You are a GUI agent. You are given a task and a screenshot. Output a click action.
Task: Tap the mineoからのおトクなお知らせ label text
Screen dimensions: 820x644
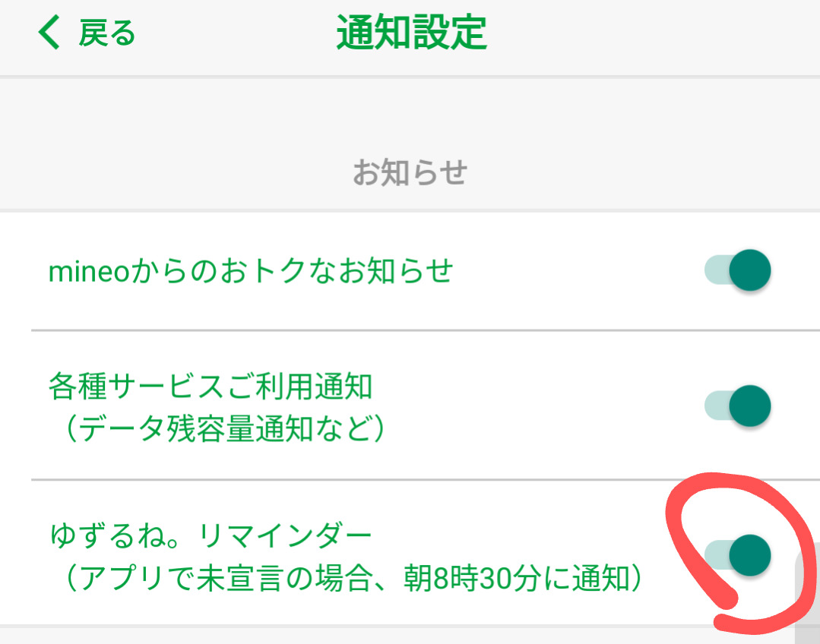(x=251, y=271)
